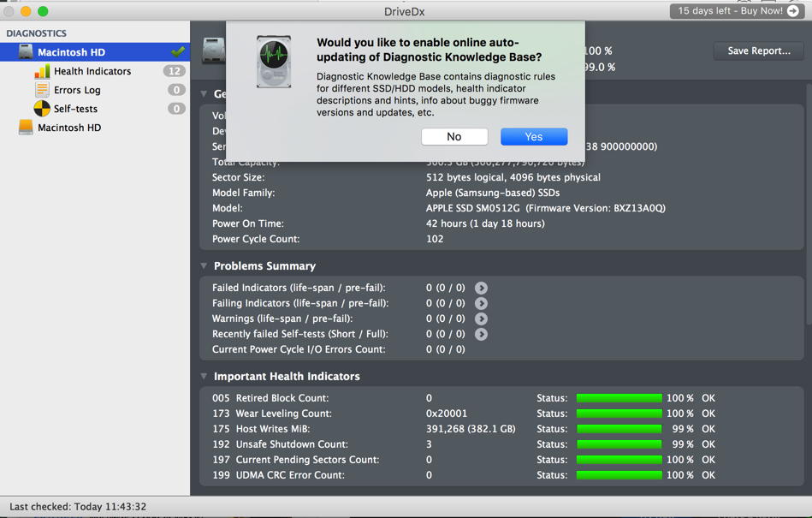Viewport: 812px width, 518px height.
Task: Click the Sector Size value text
Action: coord(513,177)
